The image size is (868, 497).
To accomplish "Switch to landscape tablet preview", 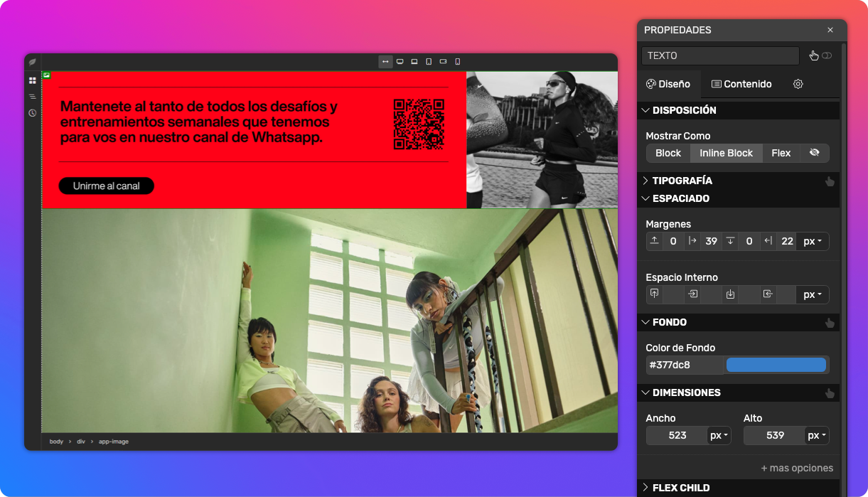I will (443, 62).
